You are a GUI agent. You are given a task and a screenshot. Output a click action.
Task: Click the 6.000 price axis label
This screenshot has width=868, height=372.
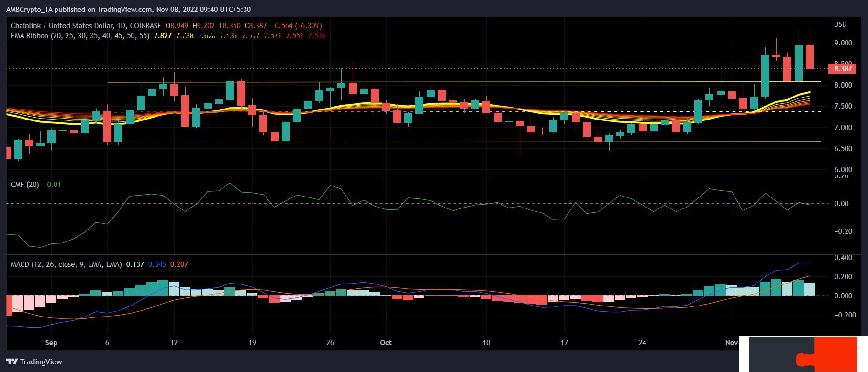tap(843, 170)
